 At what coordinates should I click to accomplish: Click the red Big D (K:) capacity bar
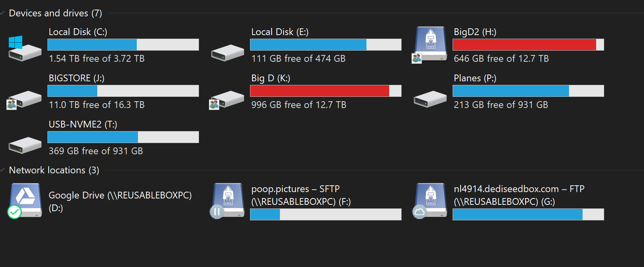326,91
